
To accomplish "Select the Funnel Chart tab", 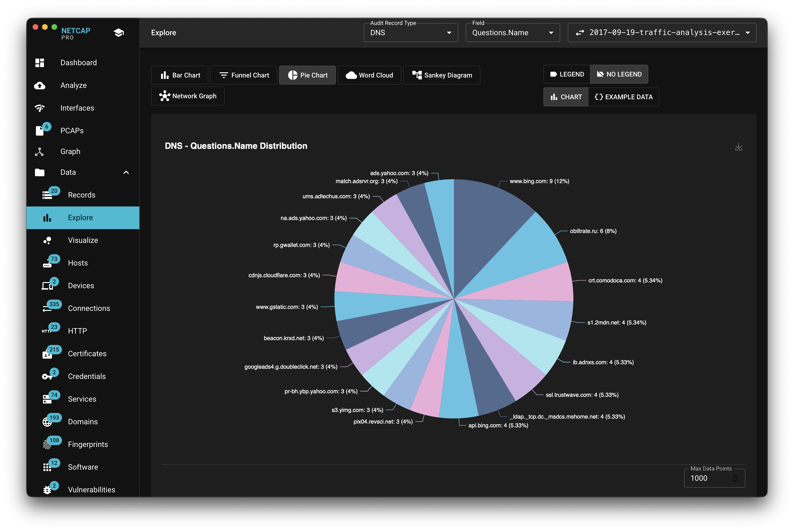I will [x=243, y=75].
